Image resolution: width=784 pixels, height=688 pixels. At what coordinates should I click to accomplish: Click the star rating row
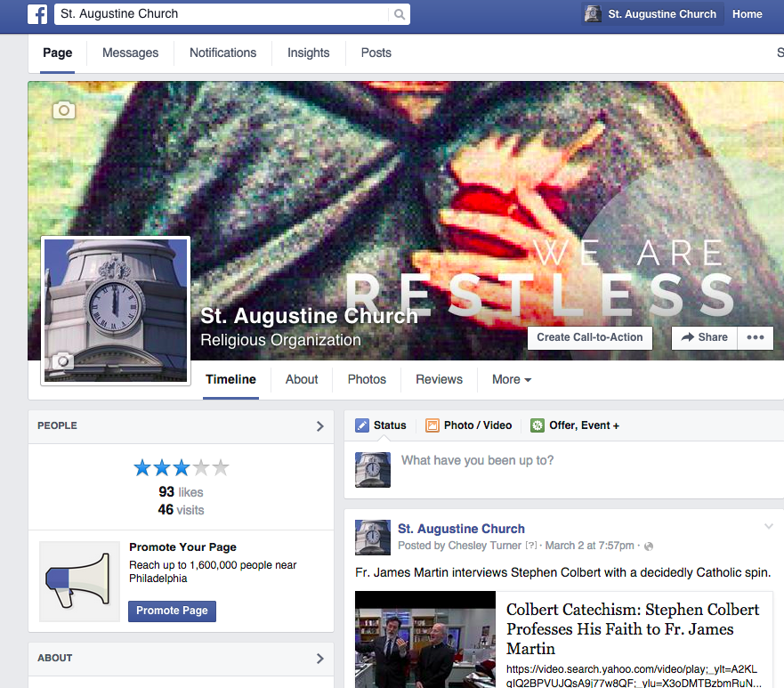[181, 468]
